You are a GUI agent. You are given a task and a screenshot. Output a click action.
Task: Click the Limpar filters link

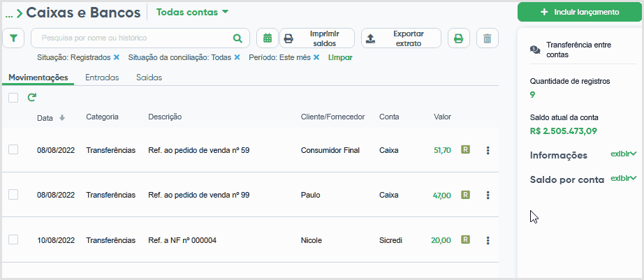[x=340, y=57]
